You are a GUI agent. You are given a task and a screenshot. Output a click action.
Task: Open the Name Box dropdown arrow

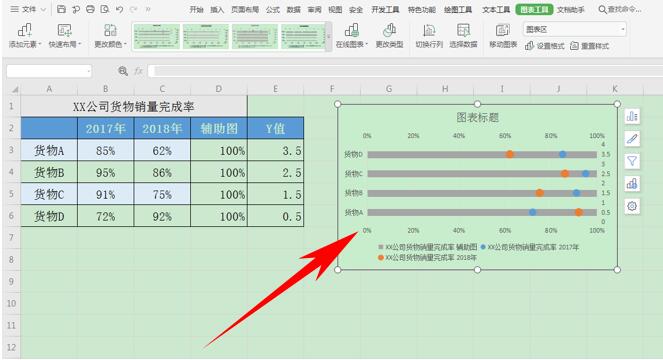(x=88, y=71)
